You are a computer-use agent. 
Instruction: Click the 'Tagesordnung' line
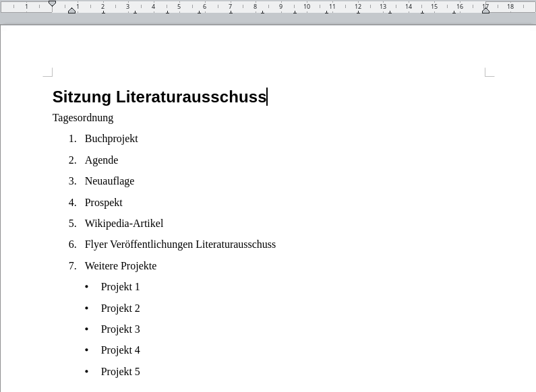[x=83, y=118]
